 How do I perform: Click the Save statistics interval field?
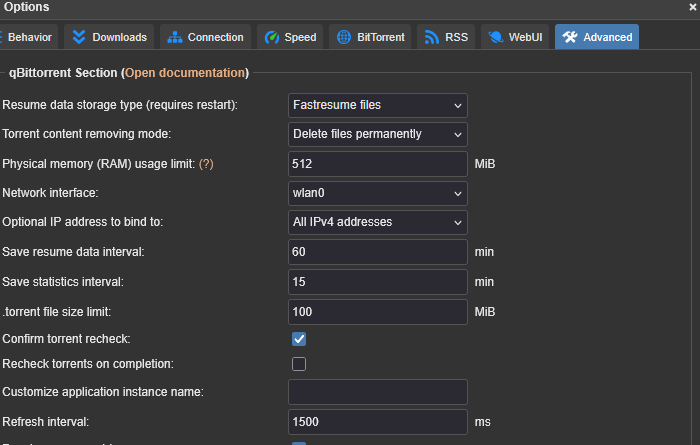[378, 282]
